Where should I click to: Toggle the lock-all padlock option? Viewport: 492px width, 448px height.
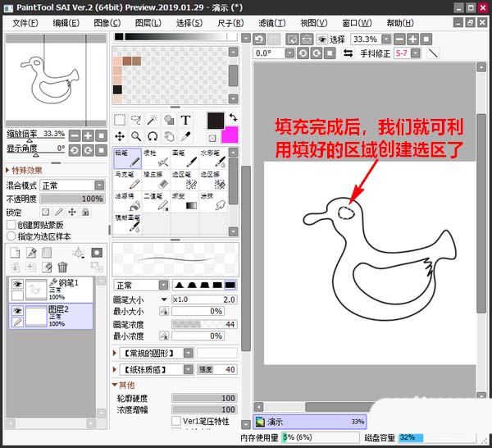click(85, 213)
